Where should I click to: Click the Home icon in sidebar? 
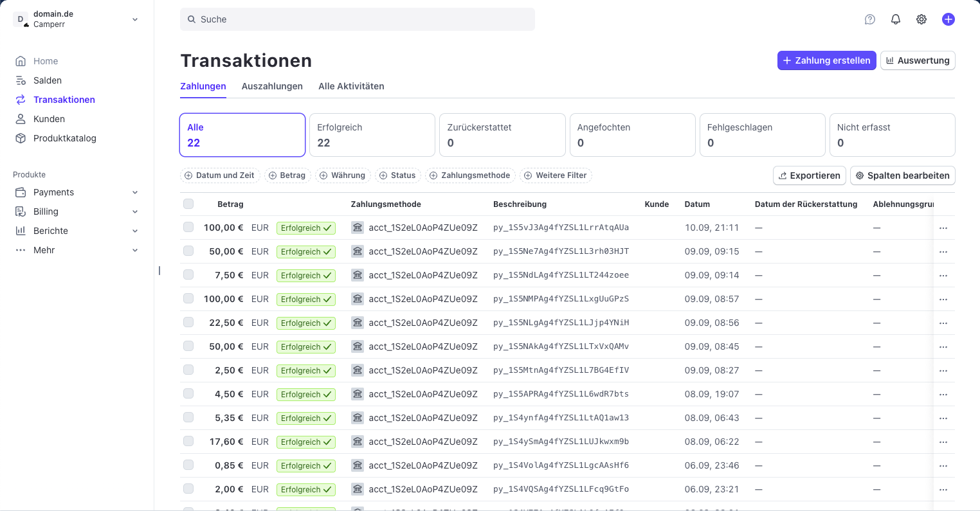(21, 61)
